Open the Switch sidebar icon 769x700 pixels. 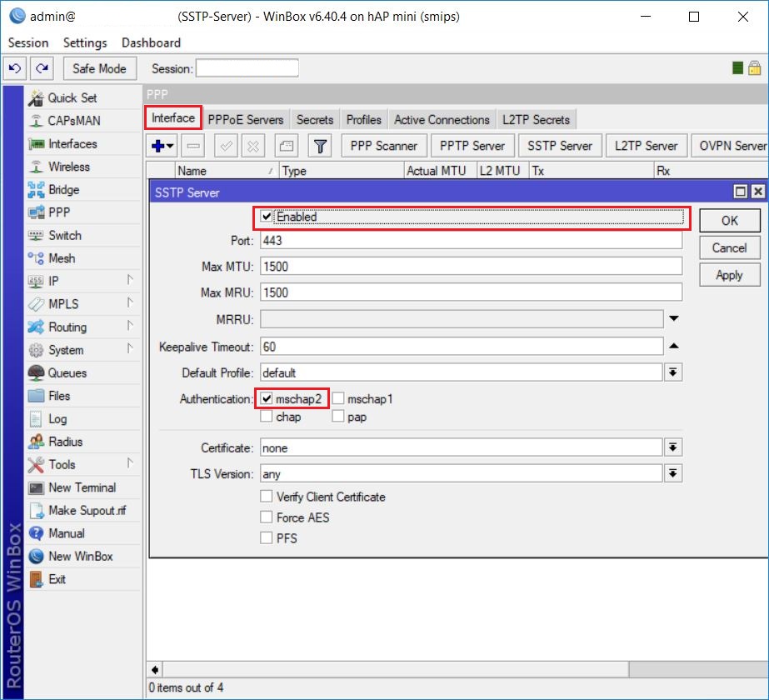[36, 236]
